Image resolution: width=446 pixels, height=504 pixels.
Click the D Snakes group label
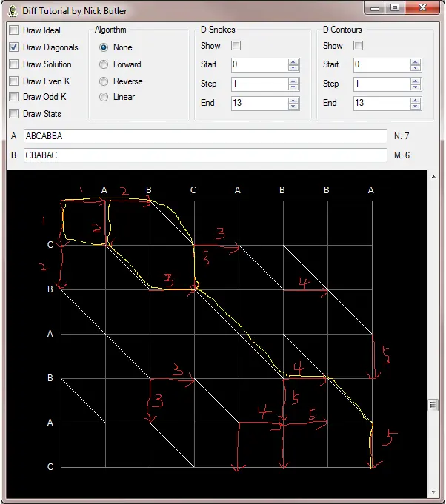[218, 30]
